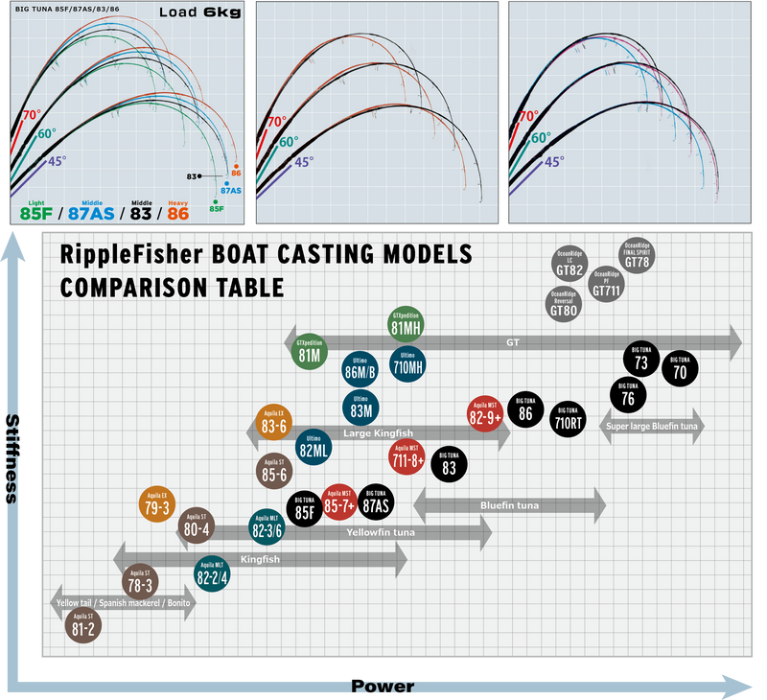Click the Super large Bluefin tuna label

coord(652,426)
